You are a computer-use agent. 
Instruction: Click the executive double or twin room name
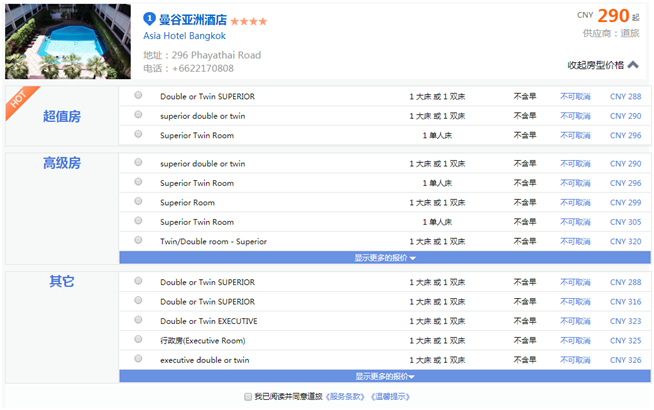(204, 360)
